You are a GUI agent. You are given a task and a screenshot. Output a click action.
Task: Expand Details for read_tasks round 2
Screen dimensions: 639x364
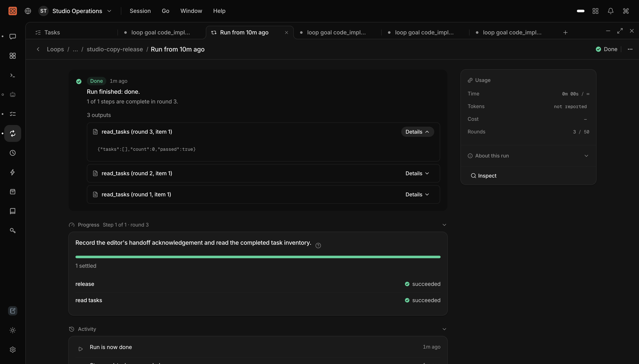pyautogui.click(x=417, y=173)
